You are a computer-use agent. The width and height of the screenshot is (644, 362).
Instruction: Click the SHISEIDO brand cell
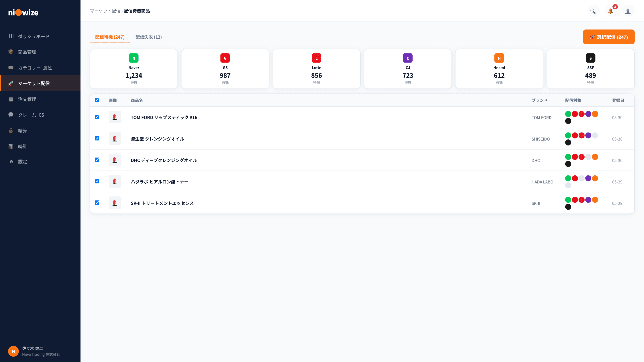tap(540, 139)
